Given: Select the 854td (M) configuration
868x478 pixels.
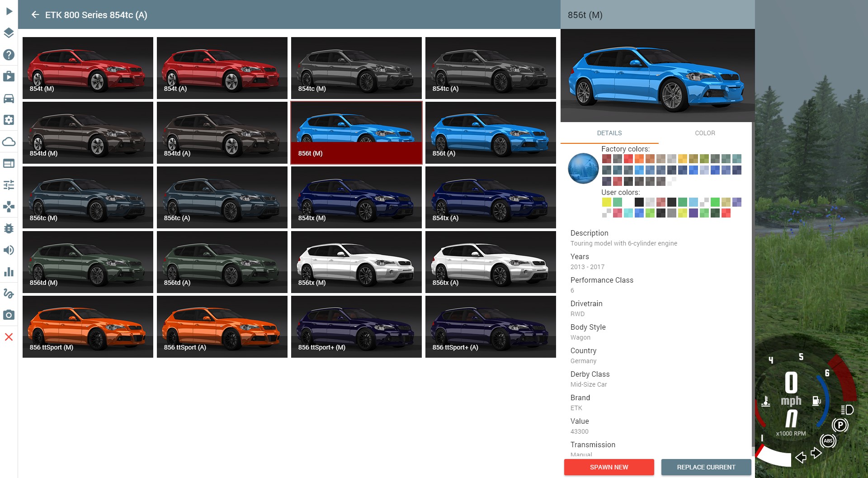Looking at the screenshot, I should point(88,133).
